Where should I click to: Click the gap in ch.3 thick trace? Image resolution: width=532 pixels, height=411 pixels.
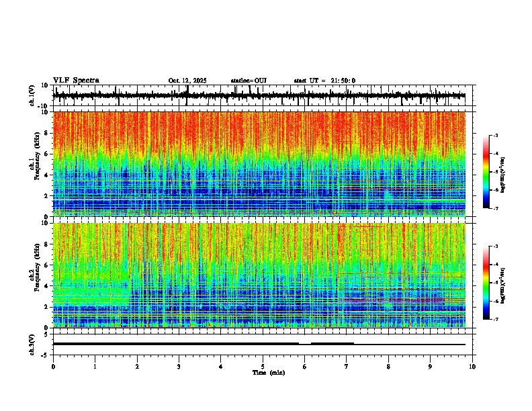pos(305,344)
